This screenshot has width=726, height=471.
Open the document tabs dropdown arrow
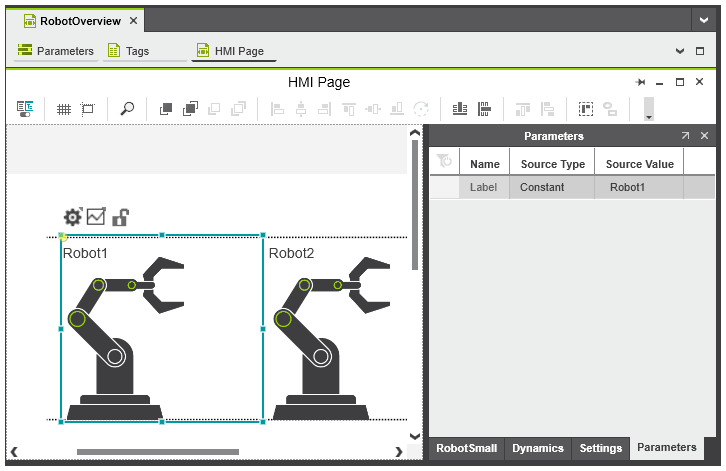(702, 20)
